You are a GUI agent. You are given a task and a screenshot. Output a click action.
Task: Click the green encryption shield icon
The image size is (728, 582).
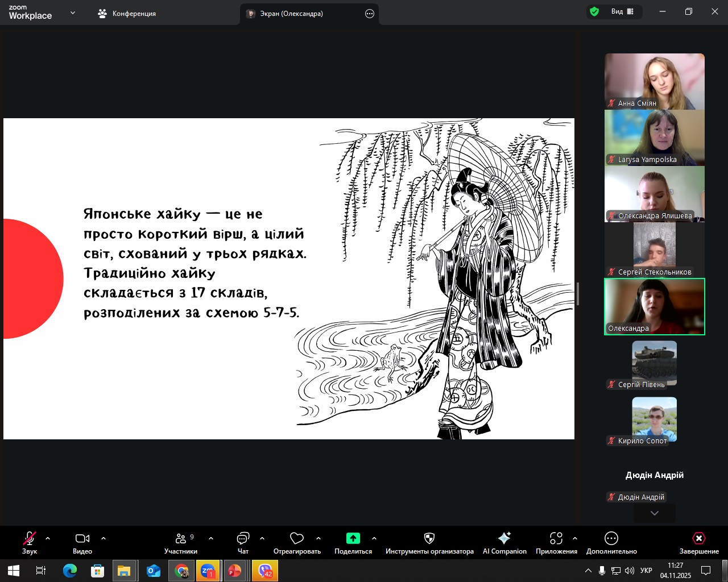tap(594, 12)
